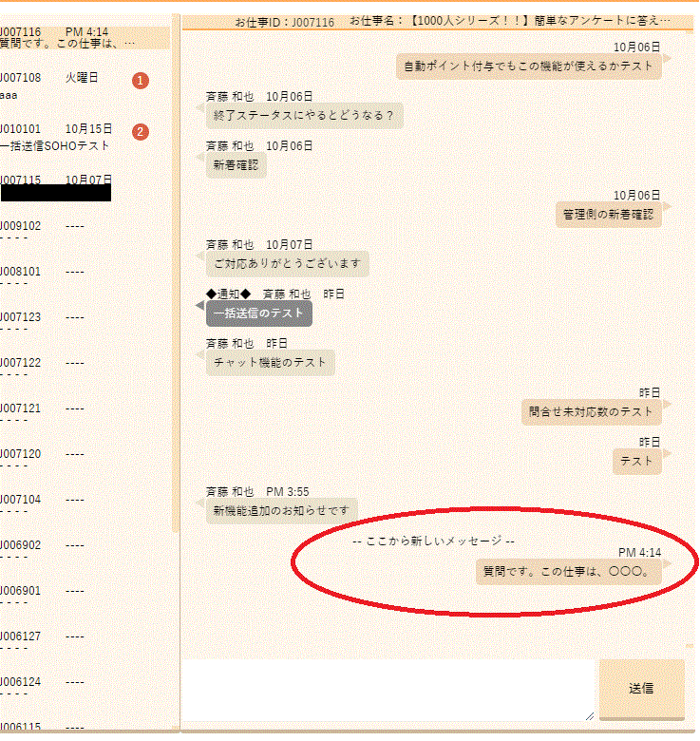Open the J007108 conversation dated 火曜日

click(x=85, y=86)
